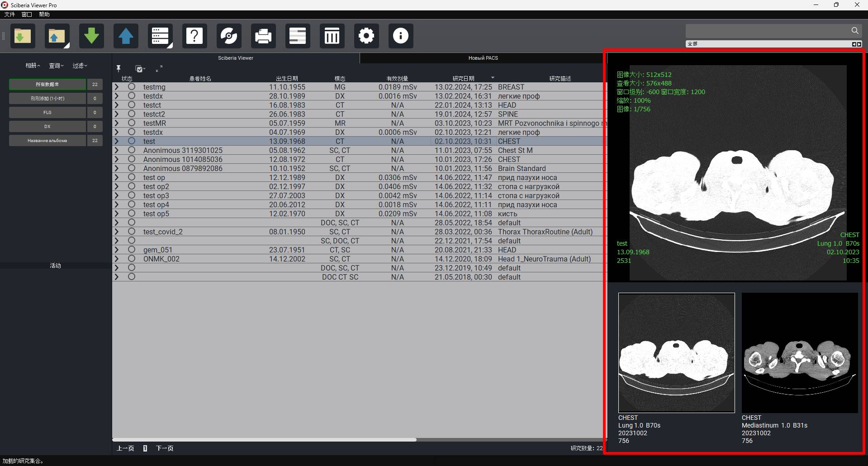Open the 查询 dropdown
Image resolution: width=868 pixels, height=466 pixels.
[x=57, y=66]
